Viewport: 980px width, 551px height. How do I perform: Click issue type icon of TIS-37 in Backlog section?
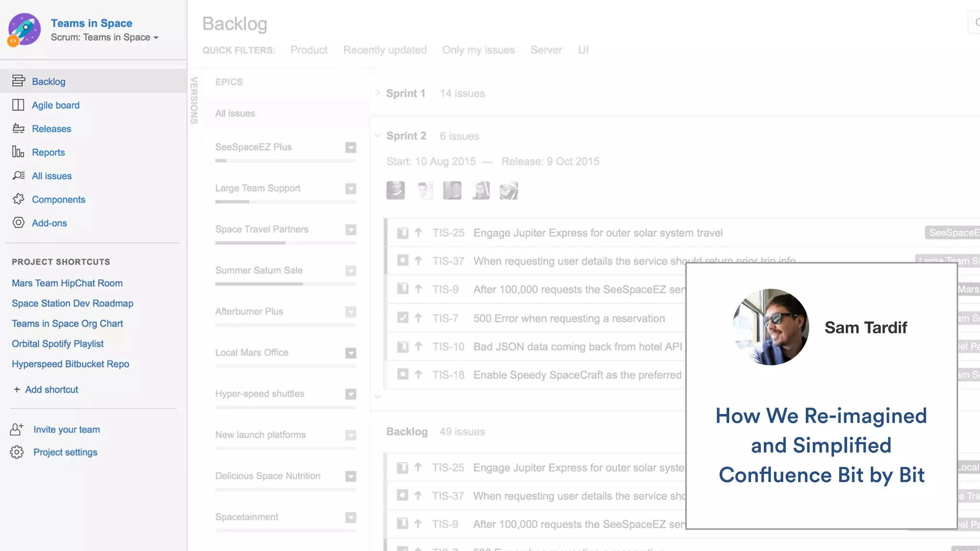402,496
